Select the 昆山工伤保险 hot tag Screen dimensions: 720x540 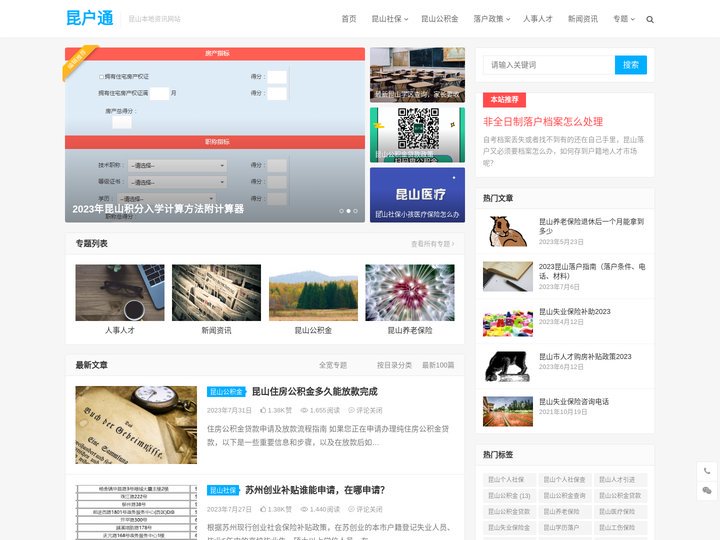point(620,528)
